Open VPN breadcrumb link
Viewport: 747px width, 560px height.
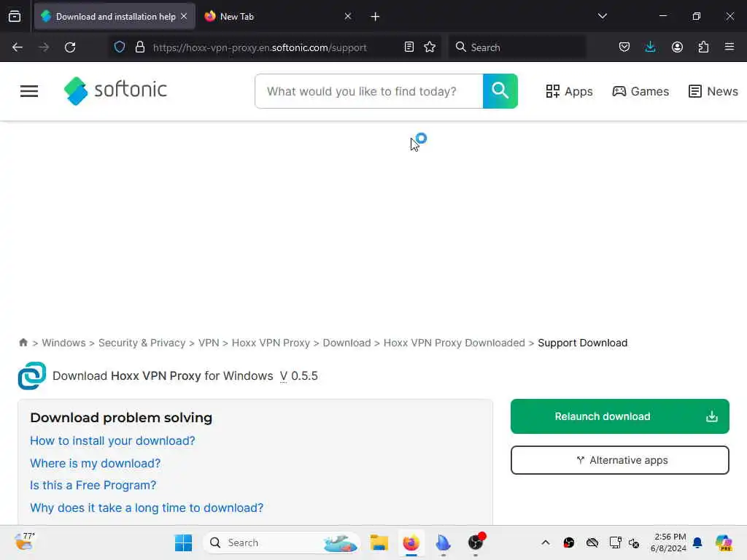click(x=209, y=343)
